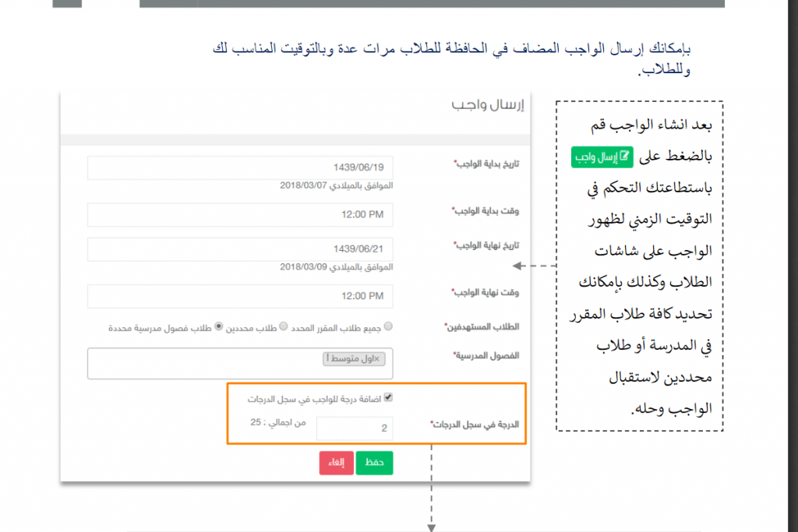The image size is (798, 532).
Task: Click the وقت بداية الواجب label
Action: coord(485,211)
